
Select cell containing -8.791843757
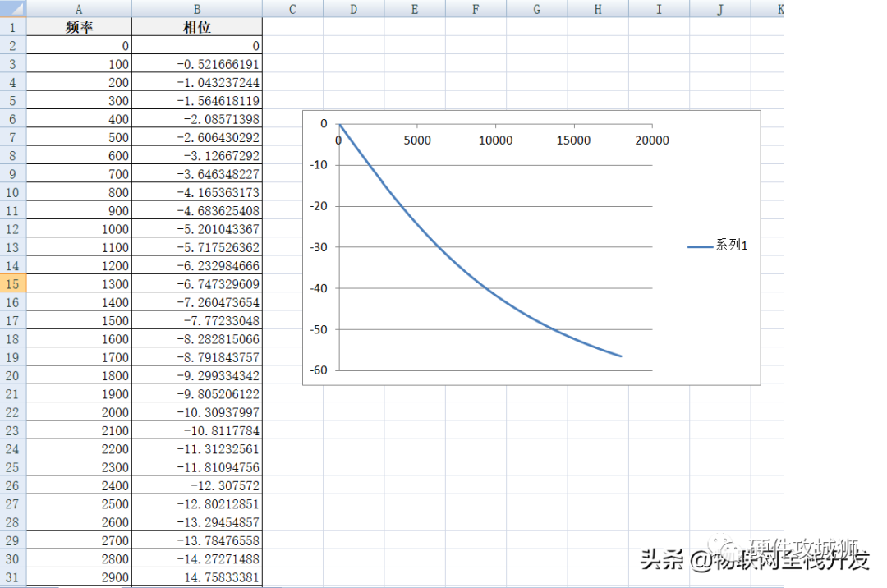pyautogui.click(x=197, y=357)
